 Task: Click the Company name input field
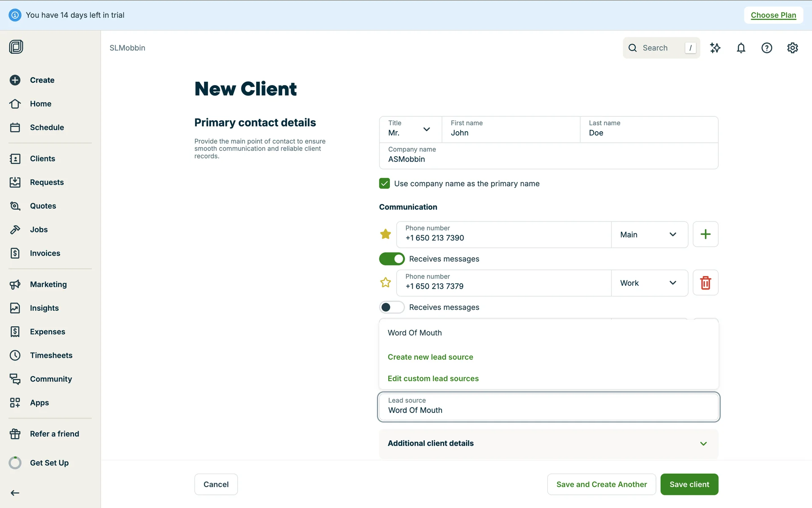click(548, 159)
